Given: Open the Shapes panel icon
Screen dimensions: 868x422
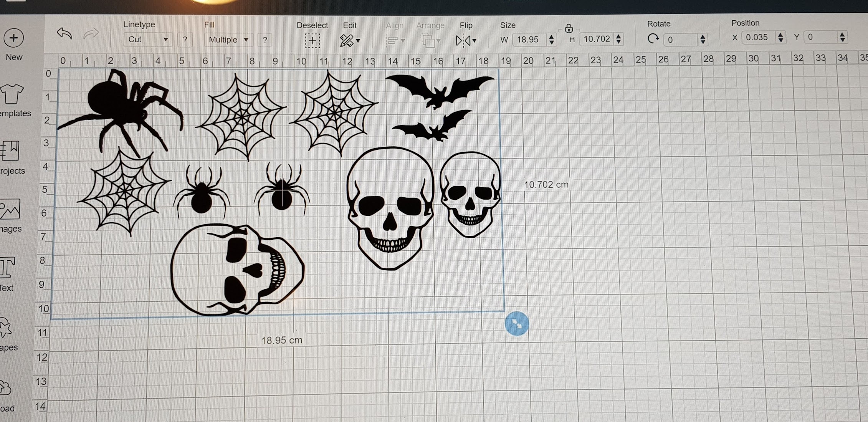Looking at the screenshot, I should pos(5,328).
